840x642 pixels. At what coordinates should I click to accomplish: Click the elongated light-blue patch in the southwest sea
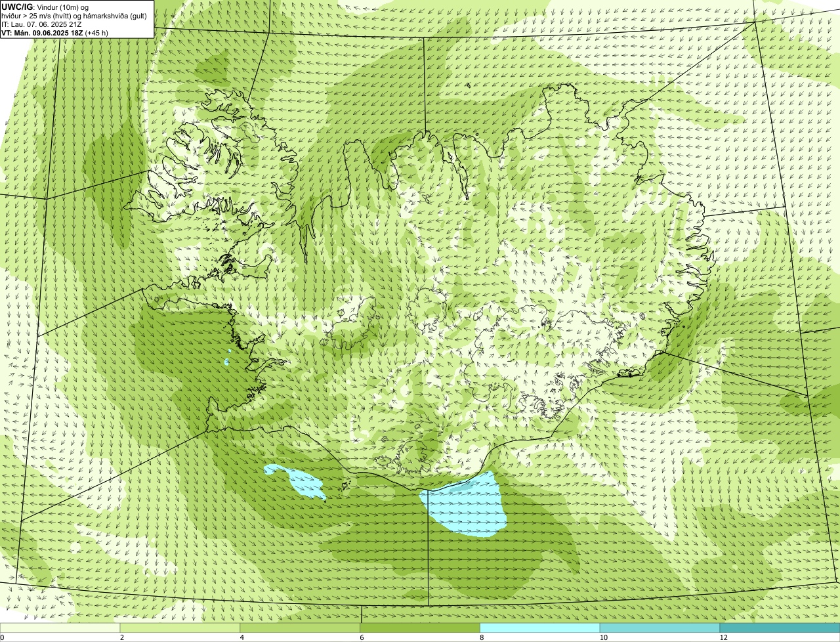tap(297, 482)
